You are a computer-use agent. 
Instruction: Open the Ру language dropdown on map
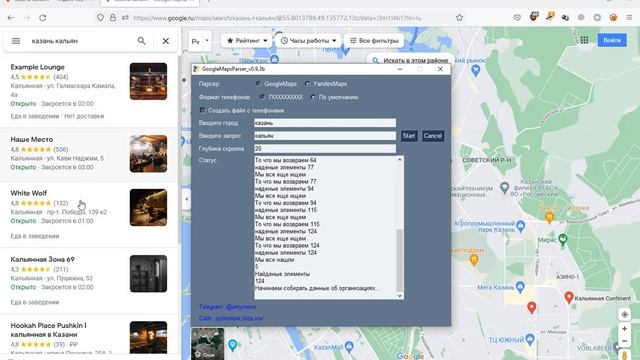(200, 41)
